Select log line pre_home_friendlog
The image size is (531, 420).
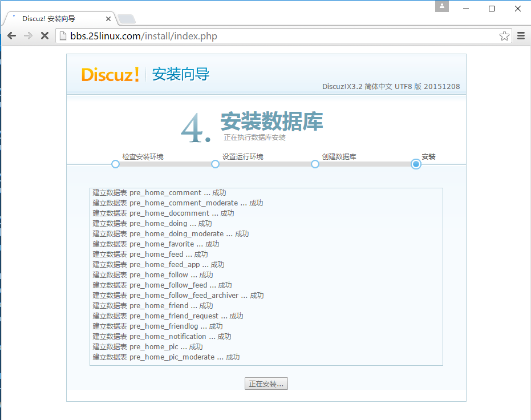click(157, 326)
